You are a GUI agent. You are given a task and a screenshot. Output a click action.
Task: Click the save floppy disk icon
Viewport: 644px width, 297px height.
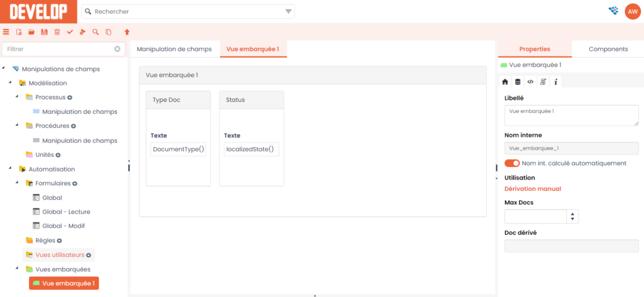(x=44, y=31)
